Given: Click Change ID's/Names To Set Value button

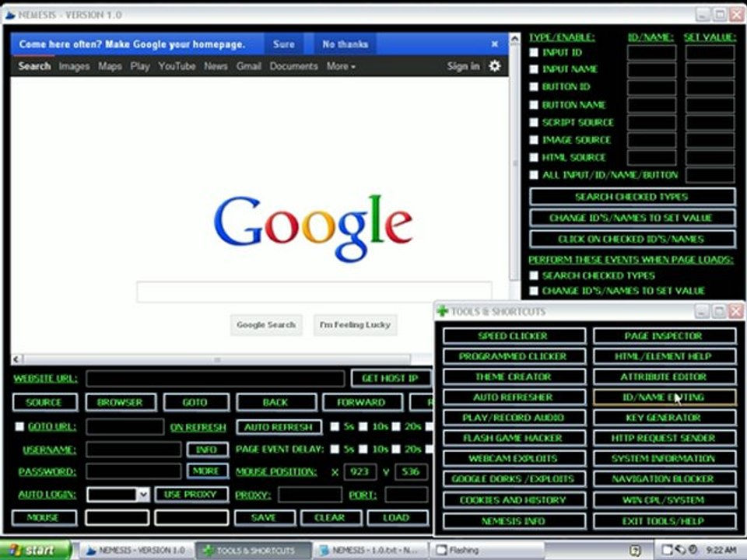Looking at the screenshot, I should pyautogui.click(x=632, y=218).
